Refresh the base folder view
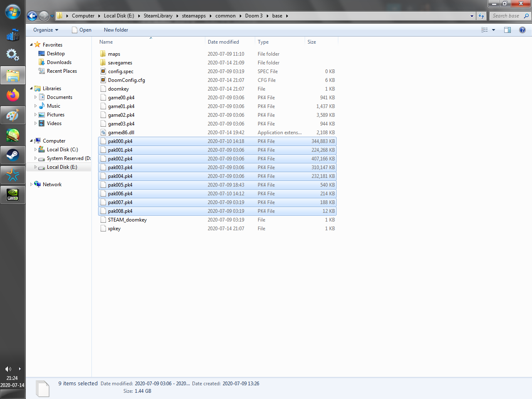 481,16
